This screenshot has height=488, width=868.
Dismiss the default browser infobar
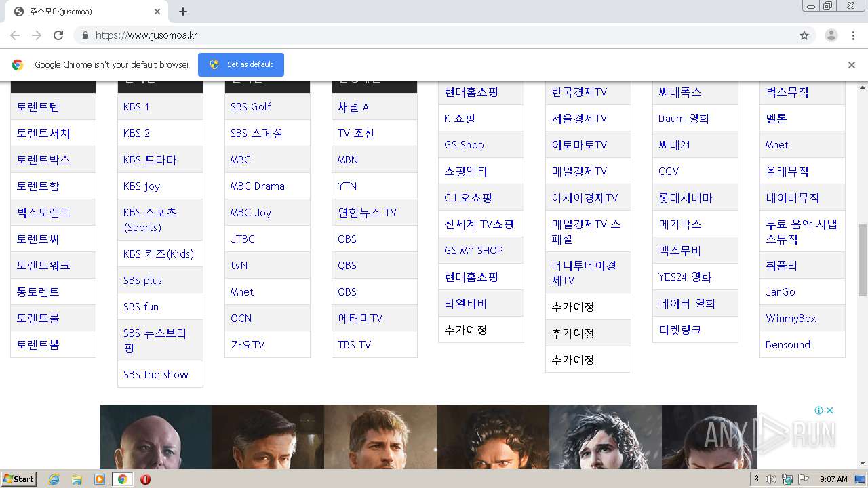click(852, 65)
